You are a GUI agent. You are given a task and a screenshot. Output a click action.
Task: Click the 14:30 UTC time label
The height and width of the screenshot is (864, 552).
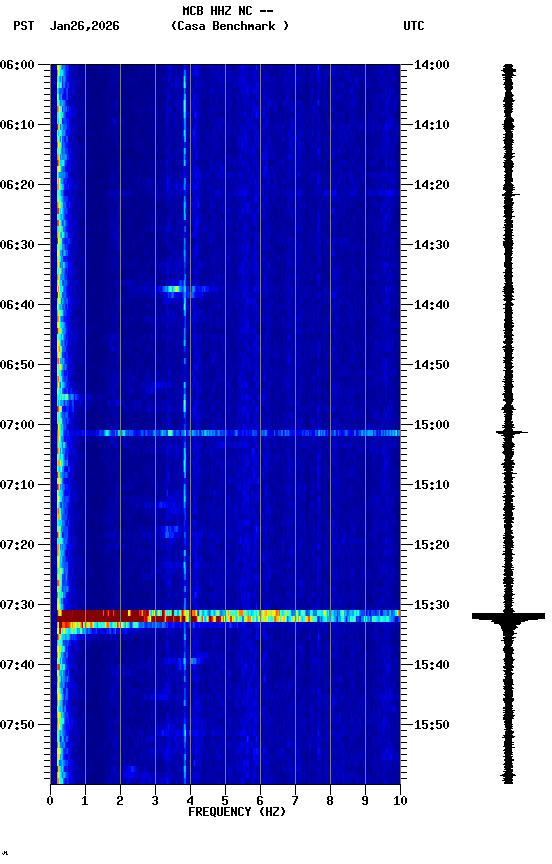(432, 245)
